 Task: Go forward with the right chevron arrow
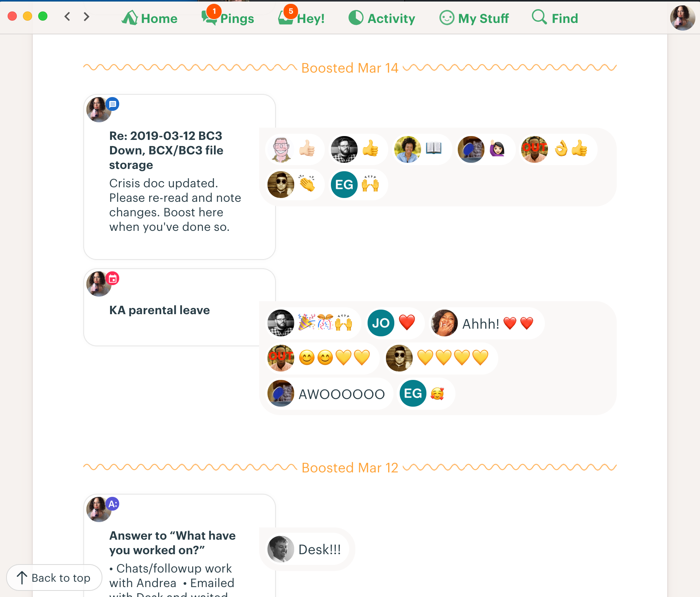pos(86,16)
